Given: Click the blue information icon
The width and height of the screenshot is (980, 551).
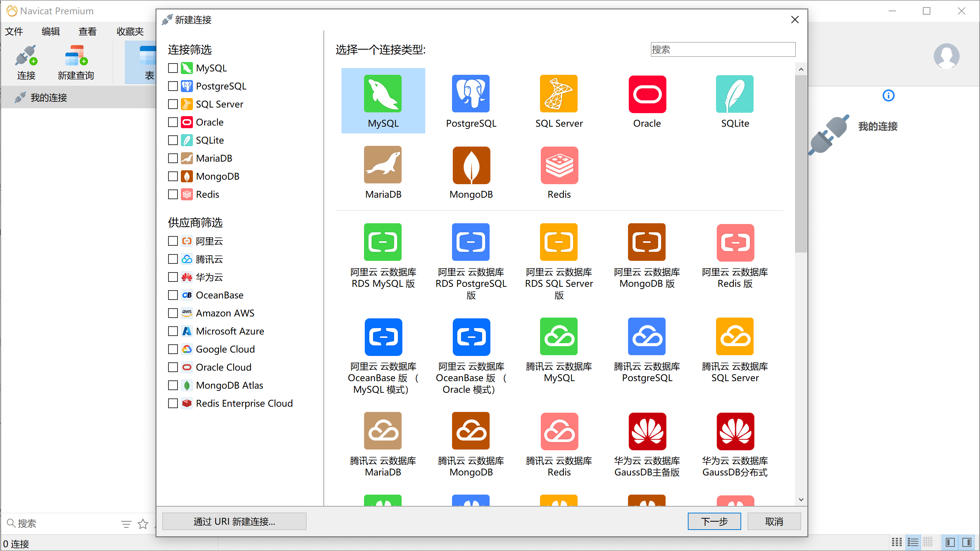Looking at the screenshot, I should (888, 95).
